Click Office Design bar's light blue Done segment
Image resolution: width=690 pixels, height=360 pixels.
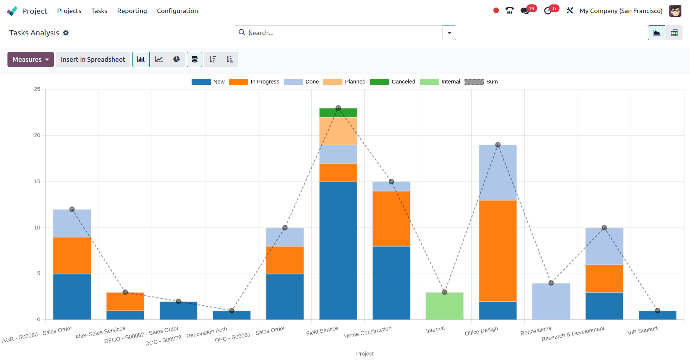click(498, 173)
